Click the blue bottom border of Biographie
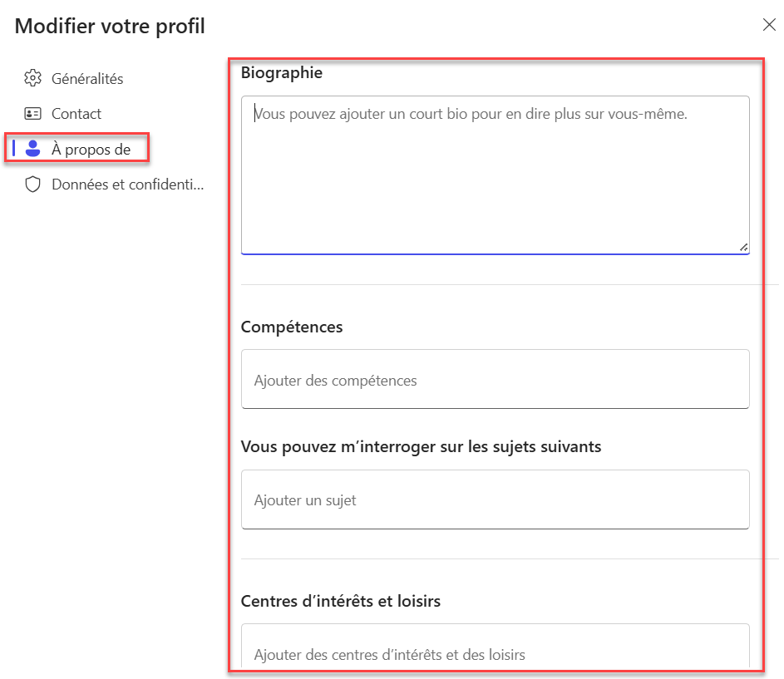The height and width of the screenshot is (679, 784). 495,254
